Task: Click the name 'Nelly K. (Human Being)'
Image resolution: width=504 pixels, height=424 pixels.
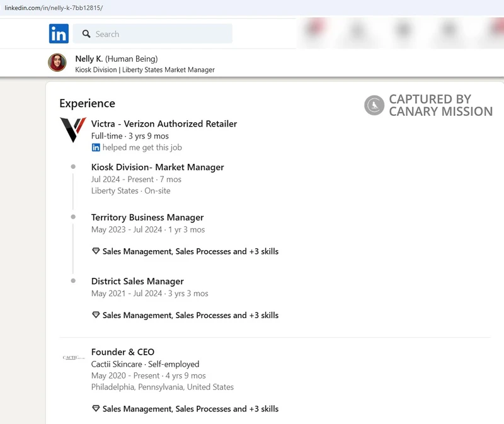Action: 117,59
